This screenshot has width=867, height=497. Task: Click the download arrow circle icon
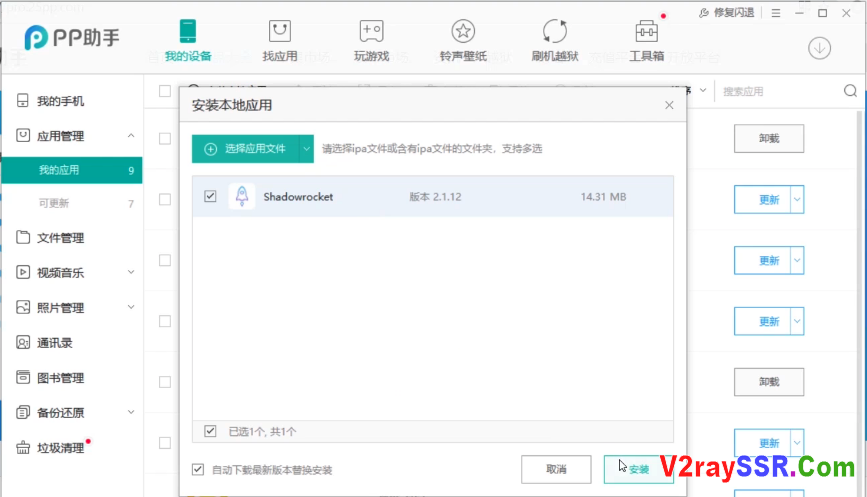(x=819, y=47)
